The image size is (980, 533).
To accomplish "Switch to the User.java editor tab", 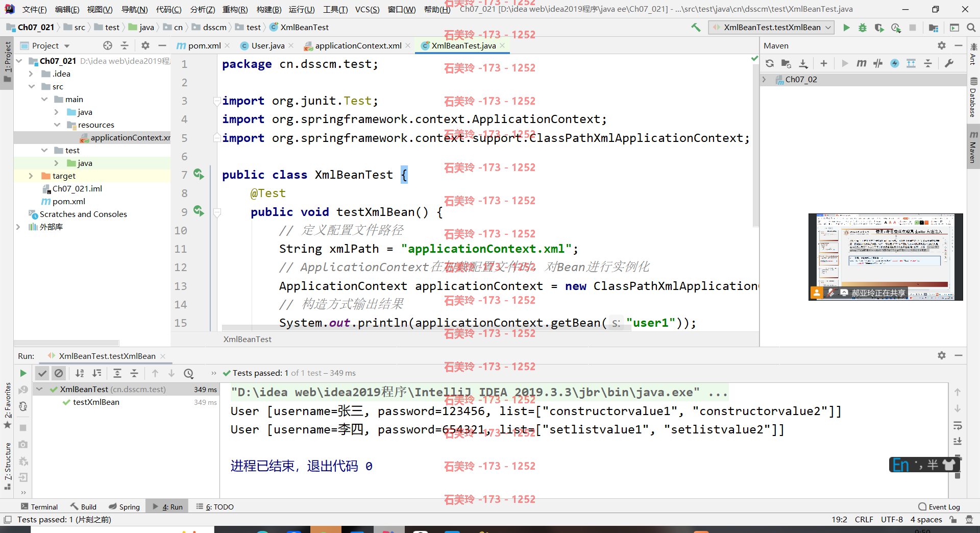I will point(268,45).
